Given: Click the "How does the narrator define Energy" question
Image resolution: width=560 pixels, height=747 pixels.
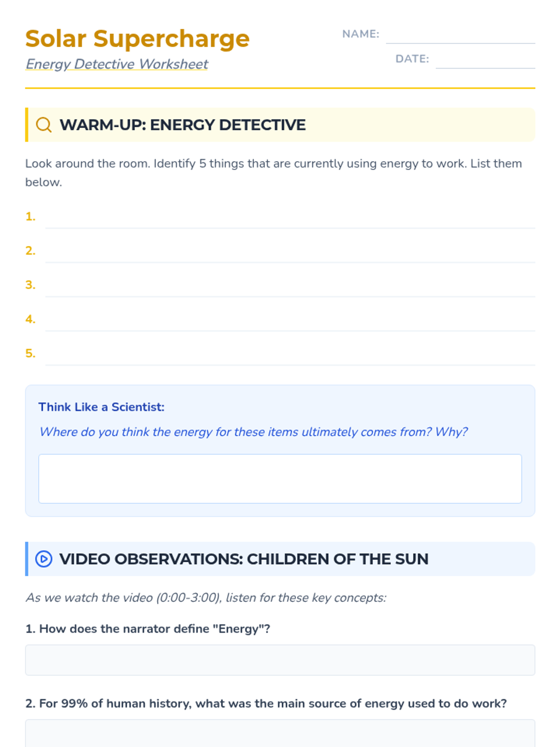Looking at the screenshot, I should (147, 629).
